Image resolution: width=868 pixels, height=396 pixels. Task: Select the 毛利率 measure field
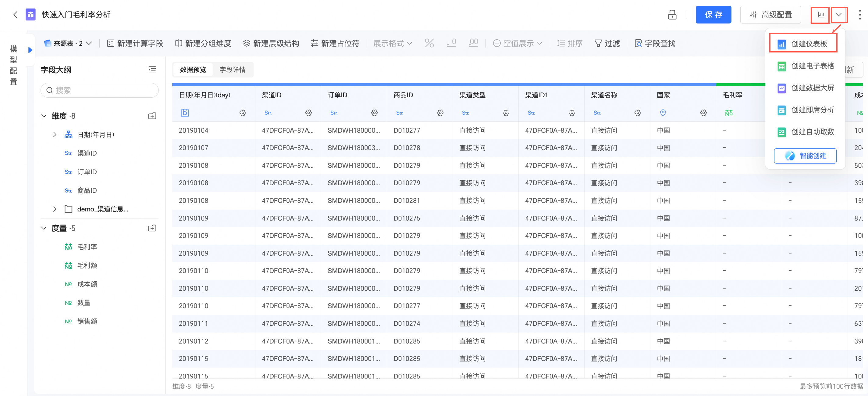pyautogui.click(x=87, y=247)
